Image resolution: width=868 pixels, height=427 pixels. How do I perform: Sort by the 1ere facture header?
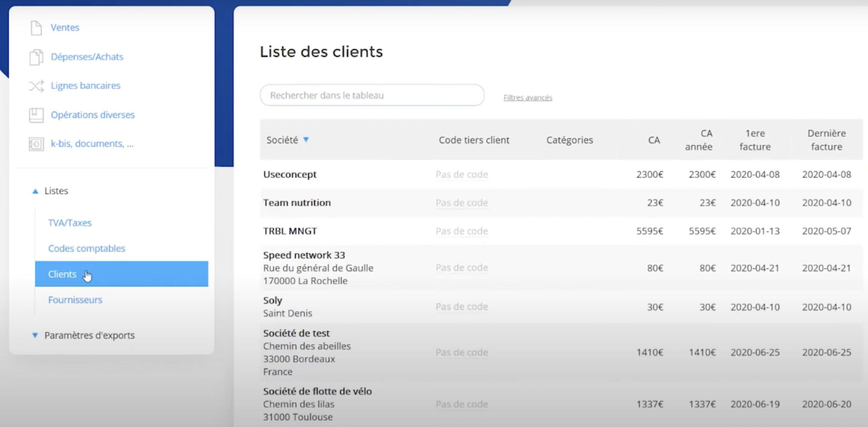[x=755, y=140]
